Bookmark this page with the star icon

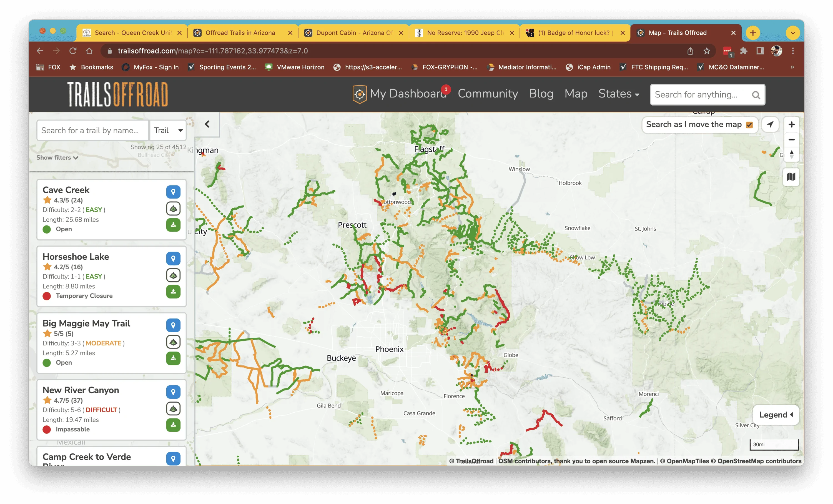click(x=707, y=51)
